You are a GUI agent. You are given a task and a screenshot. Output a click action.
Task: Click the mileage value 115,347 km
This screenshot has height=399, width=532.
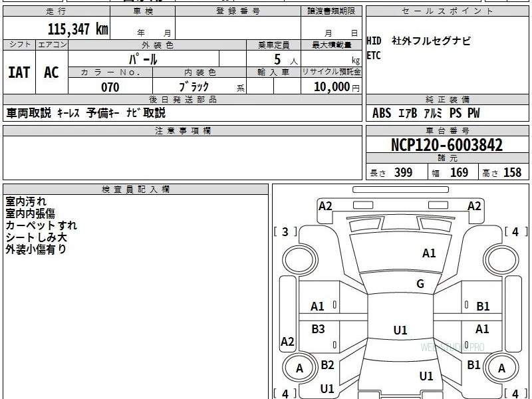point(78,29)
